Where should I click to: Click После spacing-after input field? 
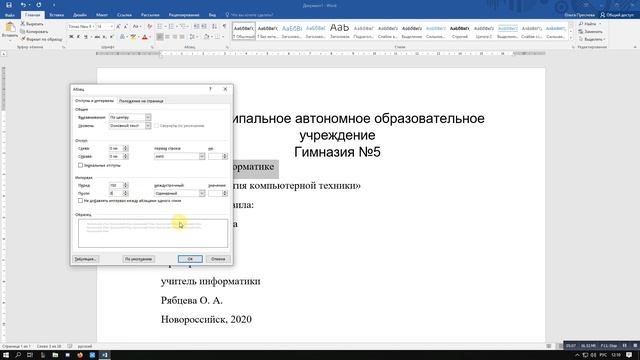tap(116, 193)
